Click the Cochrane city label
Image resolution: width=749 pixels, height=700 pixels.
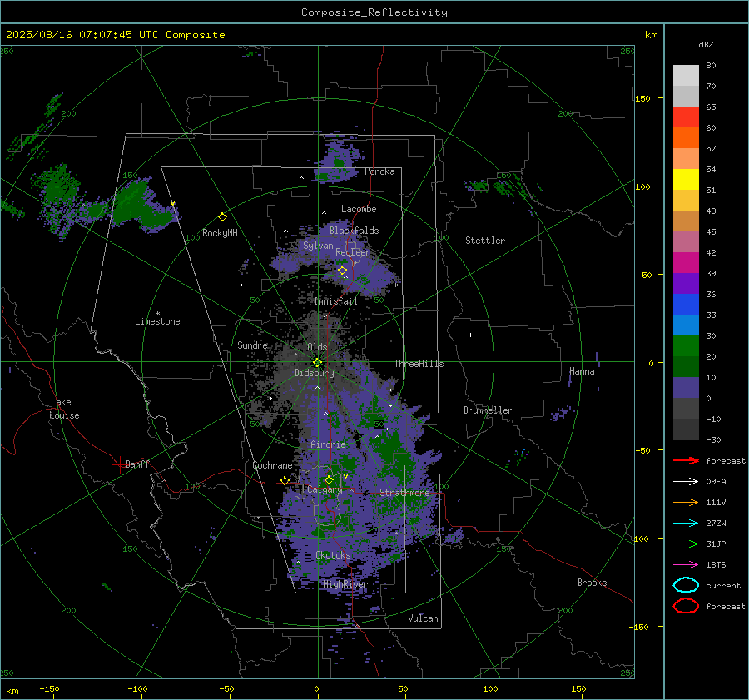pos(272,465)
